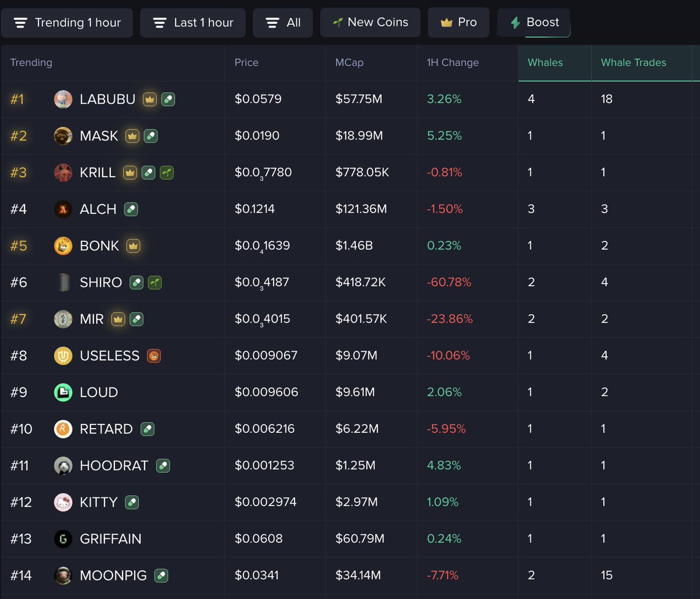Click the sprout new-coin badge beside KRILL
Viewport: 700px width, 599px height.
click(x=167, y=173)
